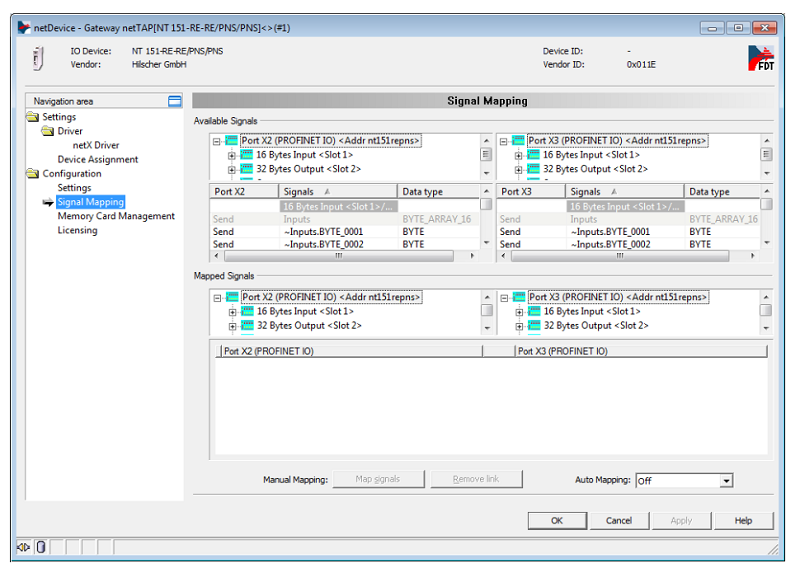Click Port X2 icon in Mapped Signals

pyautogui.click(x=233, y=297)
